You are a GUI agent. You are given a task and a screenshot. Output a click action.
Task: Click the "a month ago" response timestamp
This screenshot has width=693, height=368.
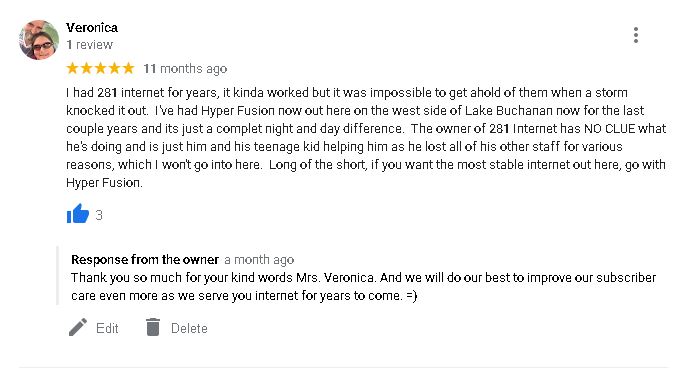(x=259, y=260)
